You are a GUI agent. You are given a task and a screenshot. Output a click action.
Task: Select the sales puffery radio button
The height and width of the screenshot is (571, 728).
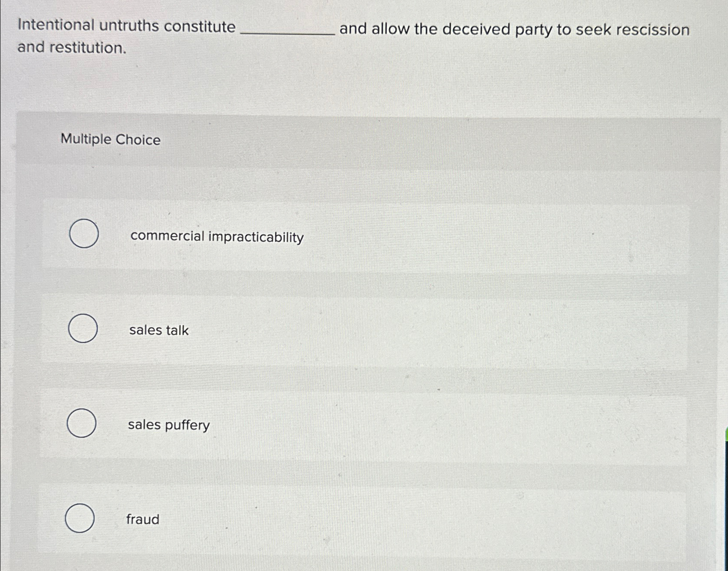coord(83,424)
